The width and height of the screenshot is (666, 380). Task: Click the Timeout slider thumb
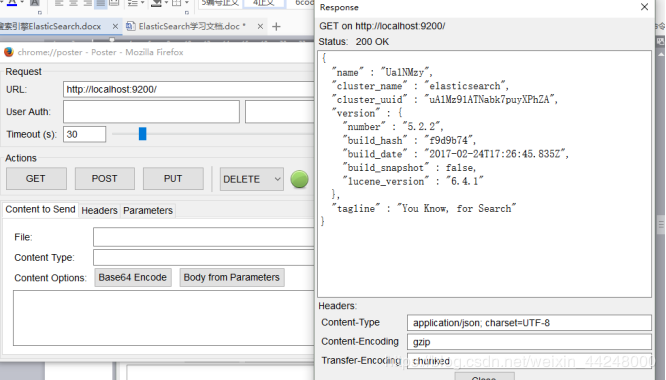click(x=143, y=134)
